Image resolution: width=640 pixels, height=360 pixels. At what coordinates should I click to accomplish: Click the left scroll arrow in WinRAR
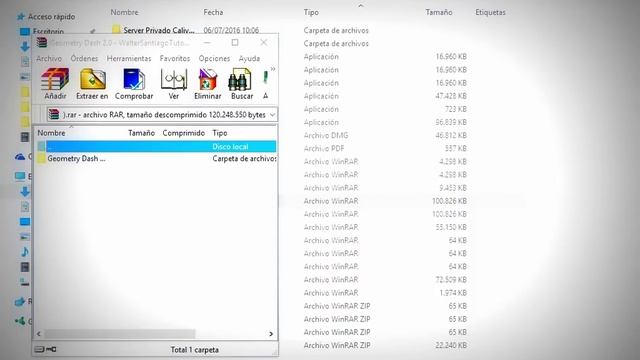pos(39,334)
